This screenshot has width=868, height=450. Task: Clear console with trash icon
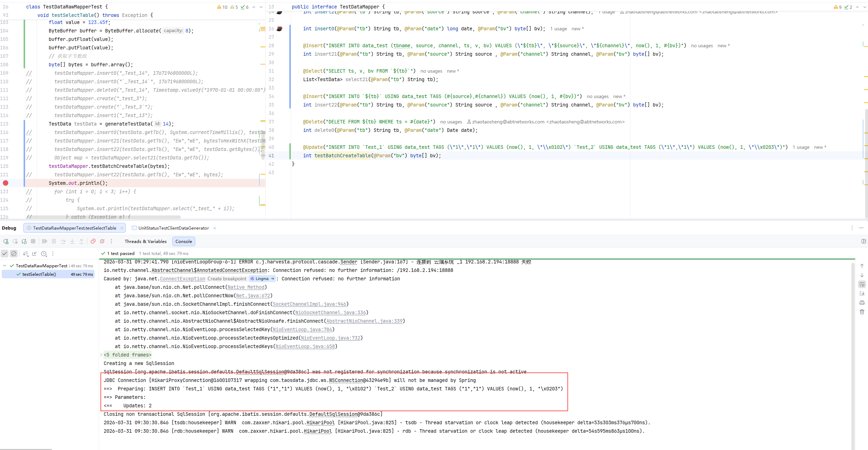[862, 312]
